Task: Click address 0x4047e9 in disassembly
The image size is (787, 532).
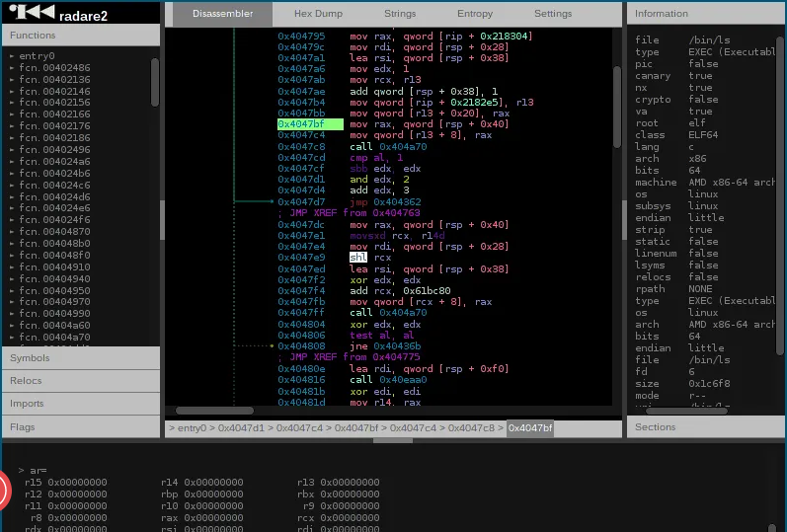Action: [x=301, y=258]
